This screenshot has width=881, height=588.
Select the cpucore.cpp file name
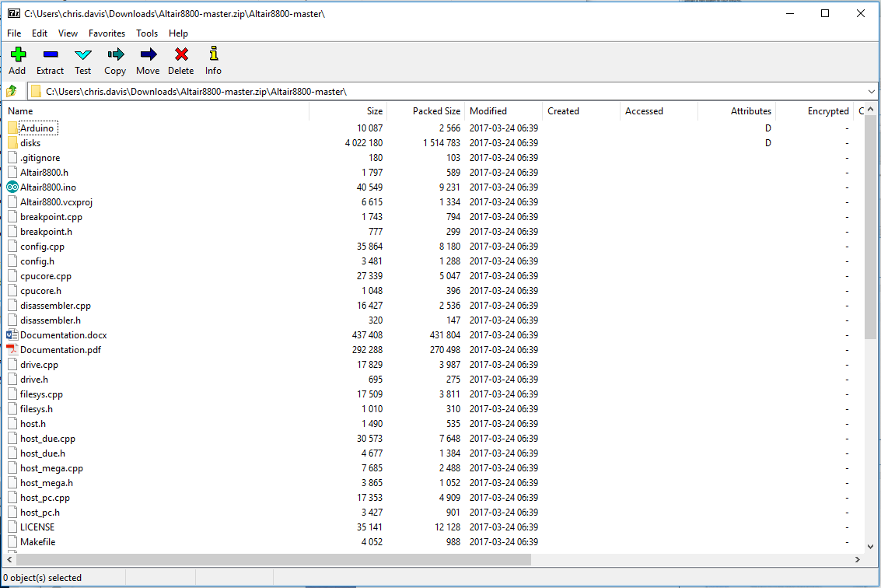46,276
